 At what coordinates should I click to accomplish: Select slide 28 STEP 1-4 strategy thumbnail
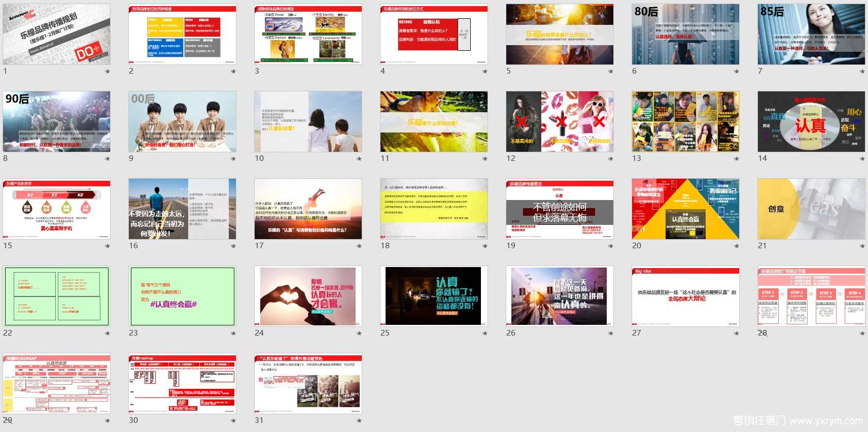coord(811,296)
